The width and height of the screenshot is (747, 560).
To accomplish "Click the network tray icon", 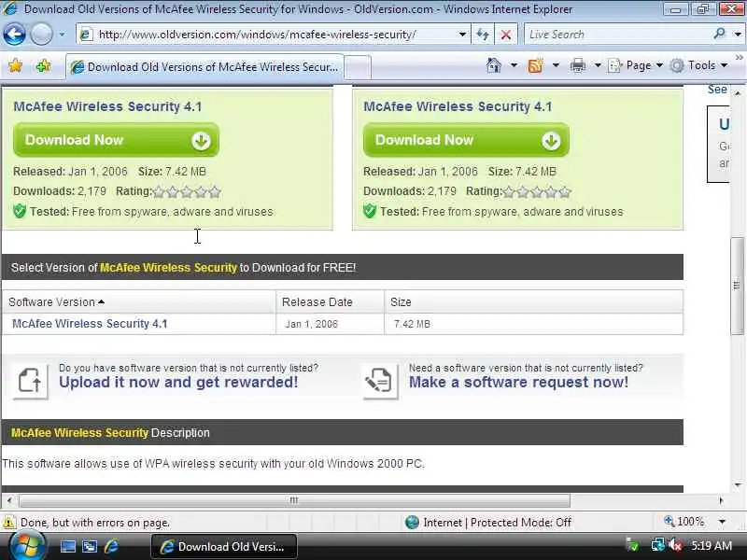I will pyautogui.click(x=658, y=545).
